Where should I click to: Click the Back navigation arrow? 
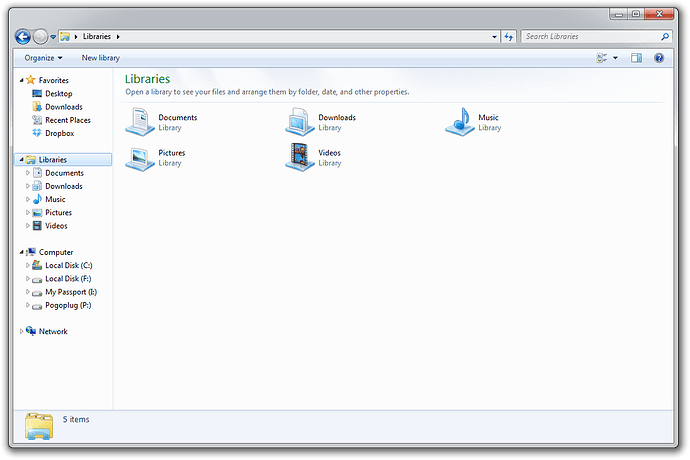[x=23, y=37]
